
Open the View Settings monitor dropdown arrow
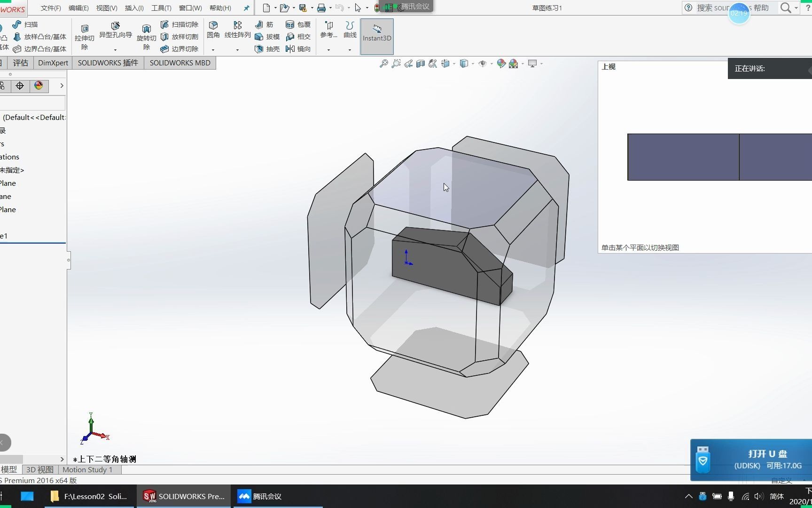[x=542, y=63]
